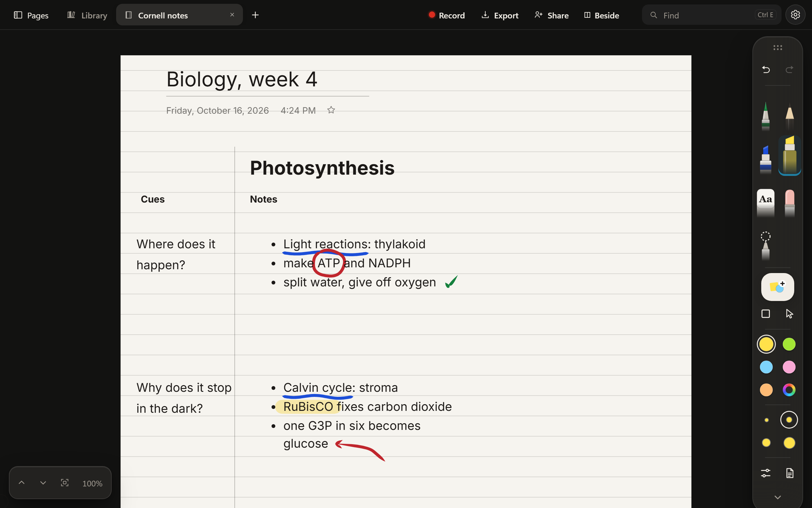The width and height of the screenshot is (812, 508).
Task: Start recording with the Record button
Action: click(x=447, y=15)
